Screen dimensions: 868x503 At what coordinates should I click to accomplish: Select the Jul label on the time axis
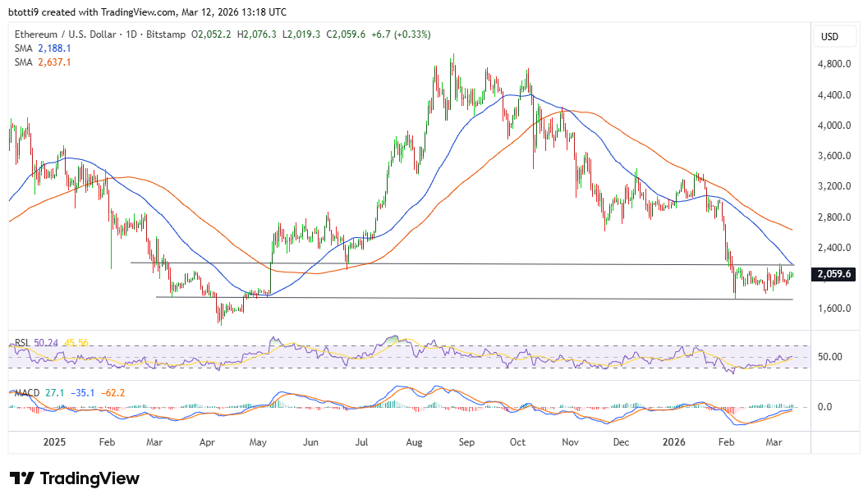coord(362,442)
